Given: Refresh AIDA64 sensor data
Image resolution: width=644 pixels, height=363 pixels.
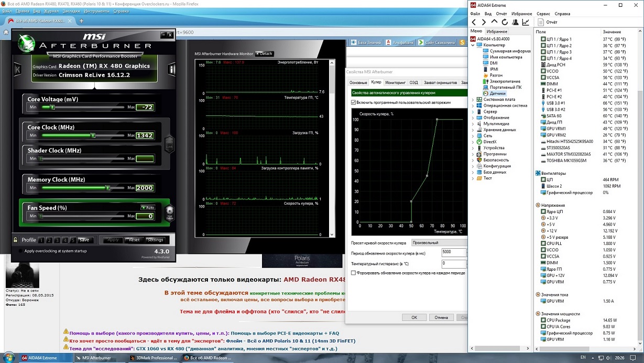Looking at the screenshot, I should point(505,22).
